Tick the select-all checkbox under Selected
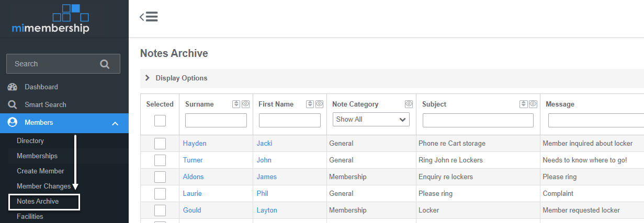 click(x=160, y=121)
